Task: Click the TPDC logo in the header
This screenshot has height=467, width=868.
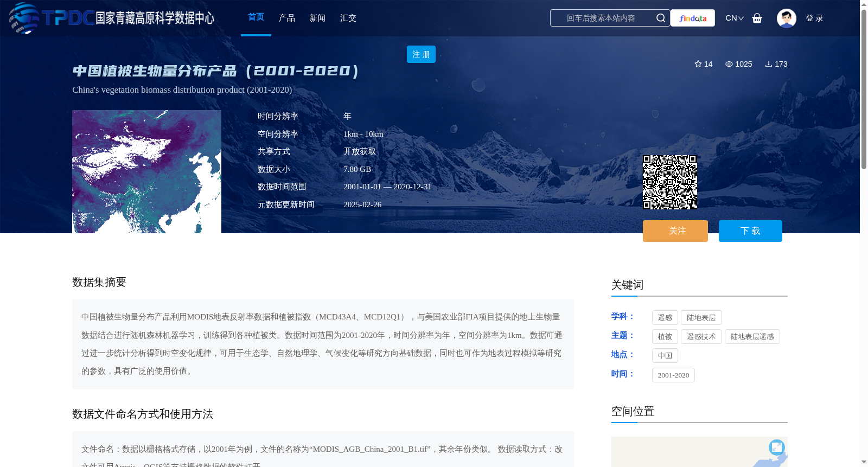Action: (x=111, y=18)
